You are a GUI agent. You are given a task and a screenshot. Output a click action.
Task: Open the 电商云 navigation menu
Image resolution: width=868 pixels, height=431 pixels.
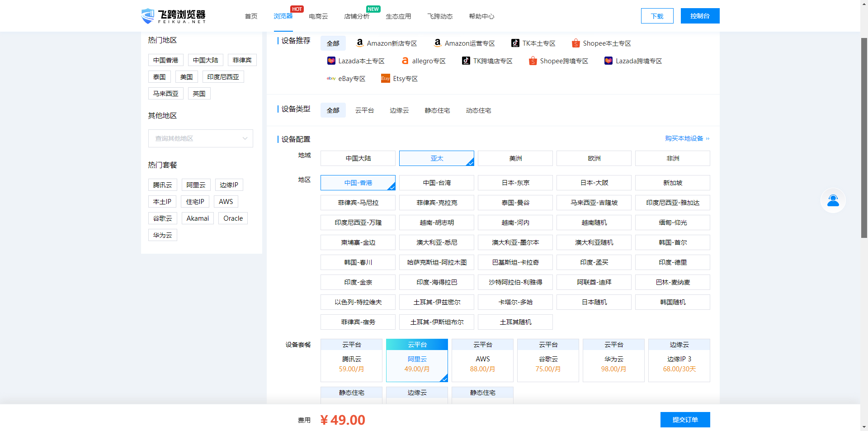point(318,16)
